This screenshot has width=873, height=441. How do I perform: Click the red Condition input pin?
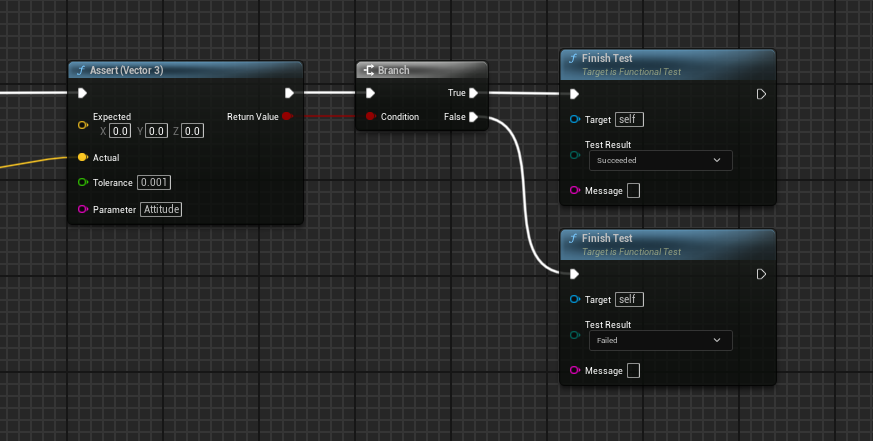point(370,117)
